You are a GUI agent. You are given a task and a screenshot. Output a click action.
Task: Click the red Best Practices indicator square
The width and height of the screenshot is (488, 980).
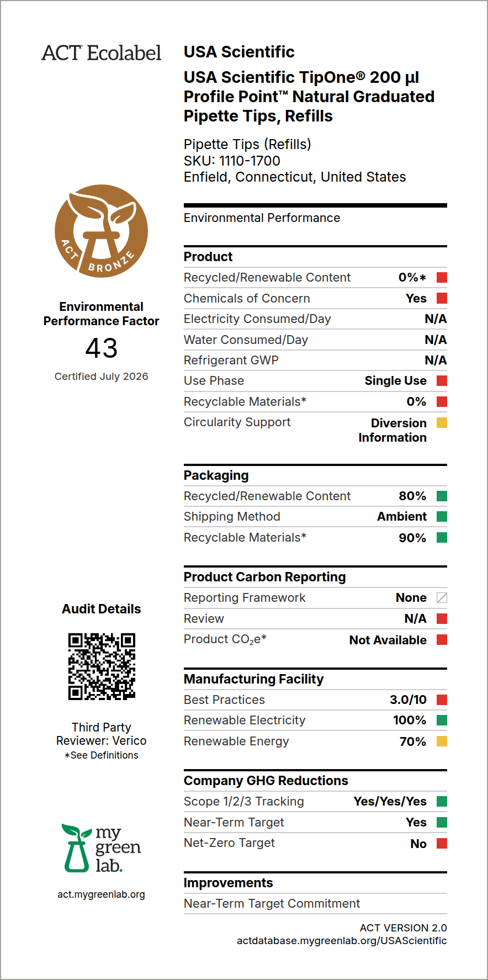click(x=442, y=700)
